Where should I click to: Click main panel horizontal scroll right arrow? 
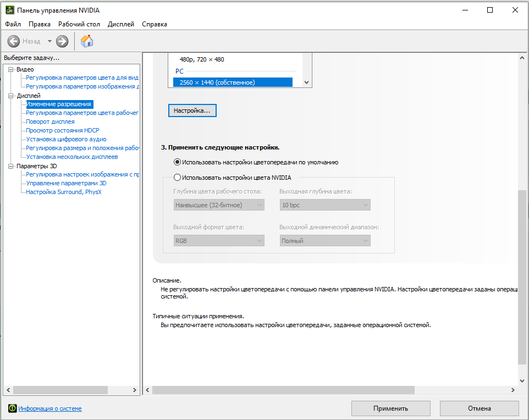pos(513,390)
